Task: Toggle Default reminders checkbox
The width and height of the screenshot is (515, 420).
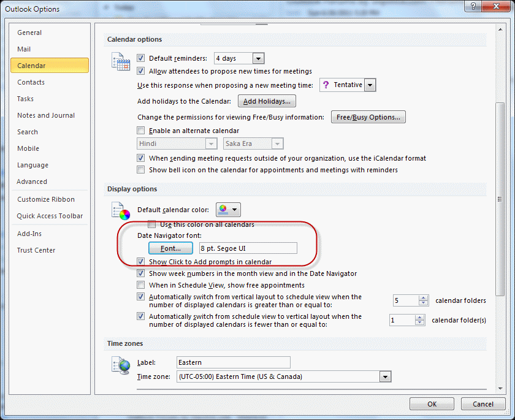Action: click(141, 58)
